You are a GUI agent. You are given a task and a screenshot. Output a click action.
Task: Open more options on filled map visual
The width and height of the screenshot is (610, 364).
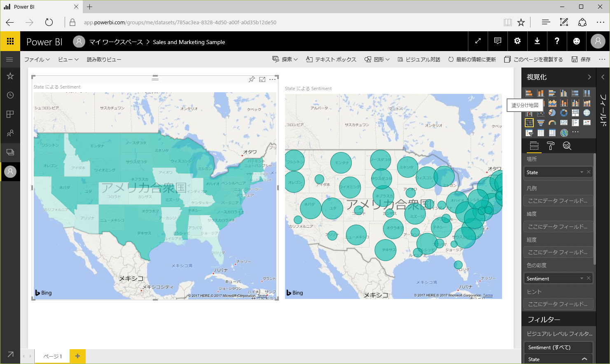(272, 79)
